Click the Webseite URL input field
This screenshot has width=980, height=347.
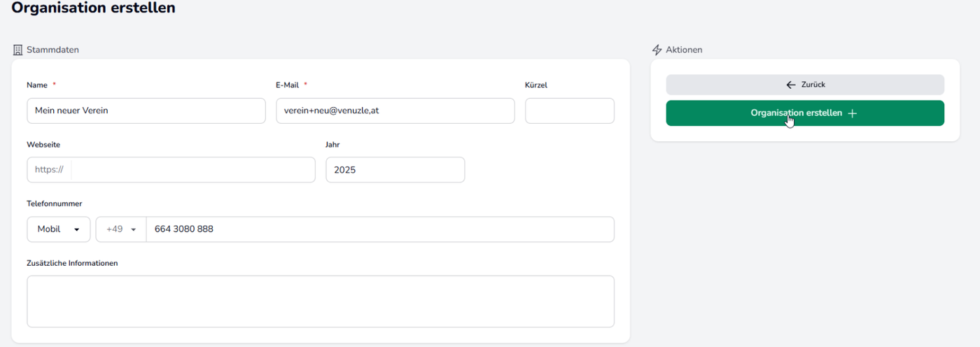[x=193, y=169]
